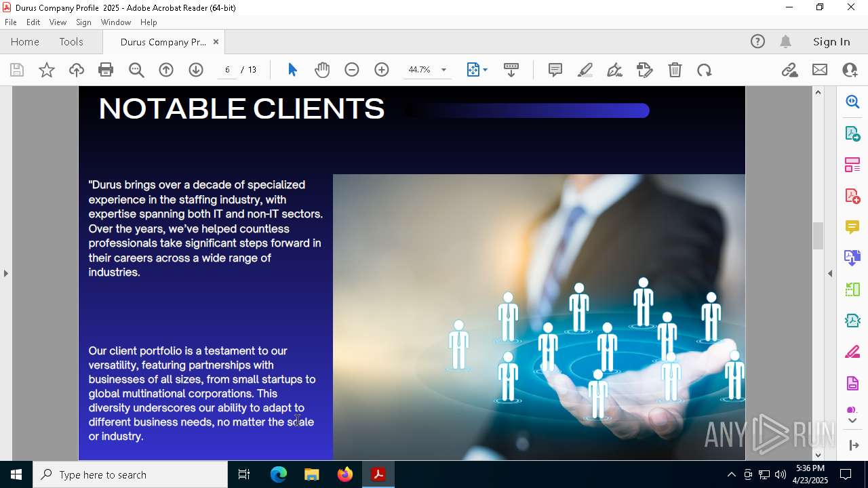The height and width of the screenshot is (488, 868).
Task: Open the Sign menu
Action: [x=84, y=22]
